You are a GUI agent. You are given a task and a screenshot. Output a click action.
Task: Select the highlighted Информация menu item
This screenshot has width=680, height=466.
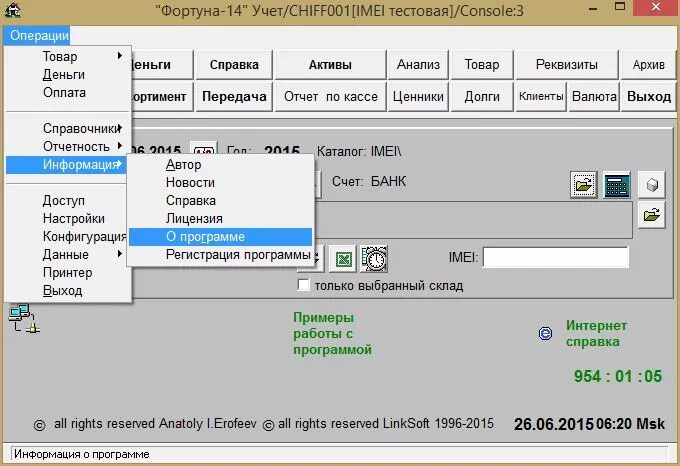click(68, 164)
